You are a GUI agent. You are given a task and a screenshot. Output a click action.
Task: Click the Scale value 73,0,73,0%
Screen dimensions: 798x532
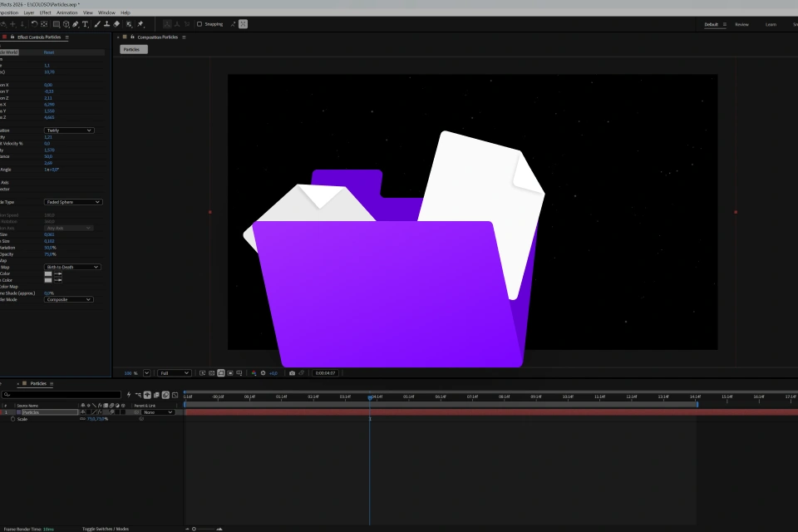(x=97, y=419)
